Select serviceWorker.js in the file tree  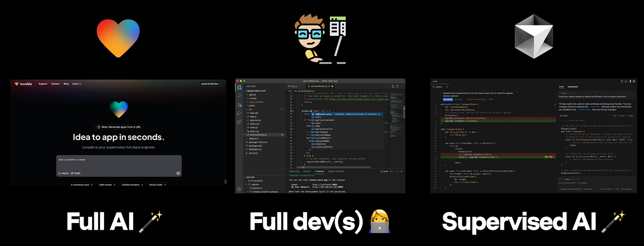pos(263,135)
